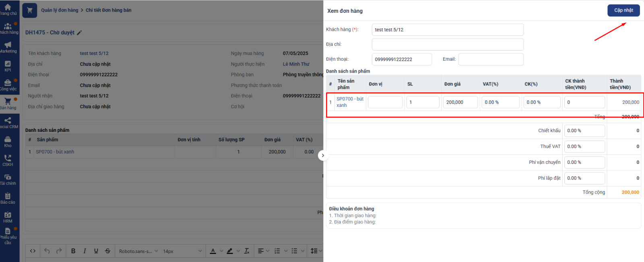This screenshot has height=262, width=644.
Task: Collapse the order panel with chevron arrow
Action: (323, 156)
